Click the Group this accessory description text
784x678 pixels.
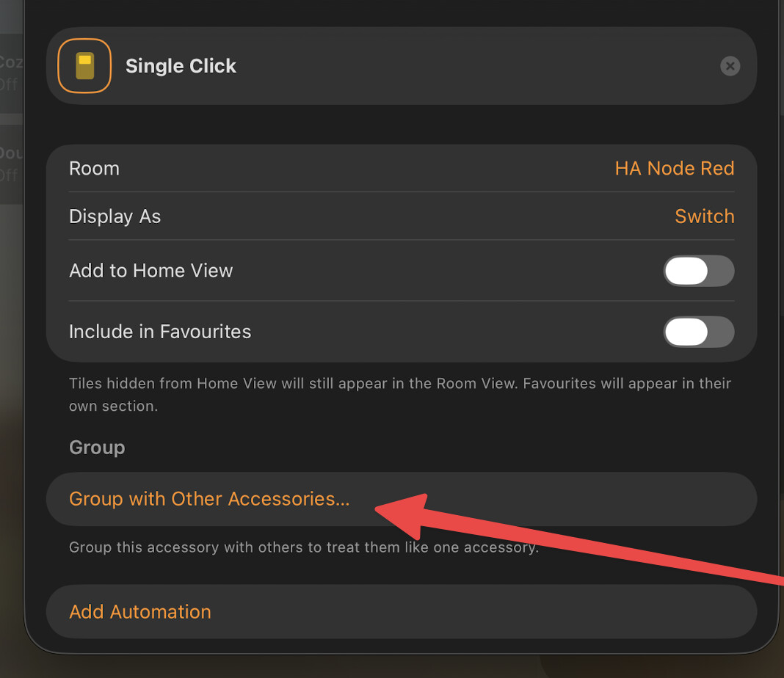[x=304, y=547]
